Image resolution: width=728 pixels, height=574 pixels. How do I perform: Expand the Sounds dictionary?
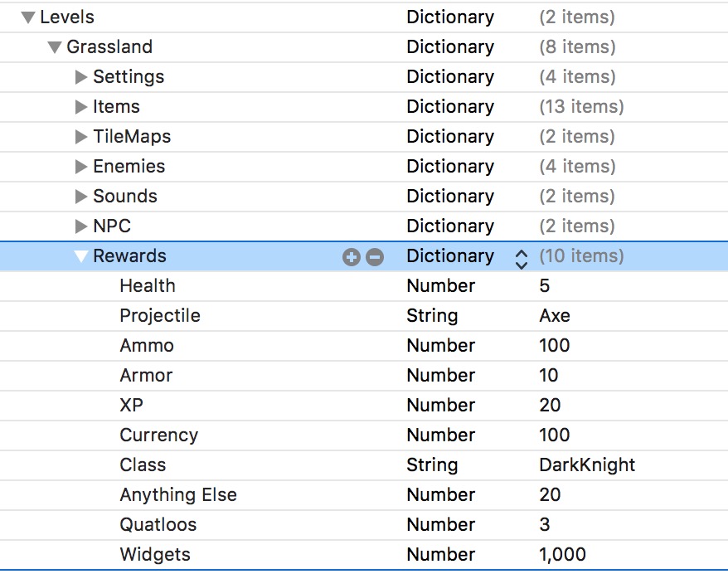[x=81, y=197]
